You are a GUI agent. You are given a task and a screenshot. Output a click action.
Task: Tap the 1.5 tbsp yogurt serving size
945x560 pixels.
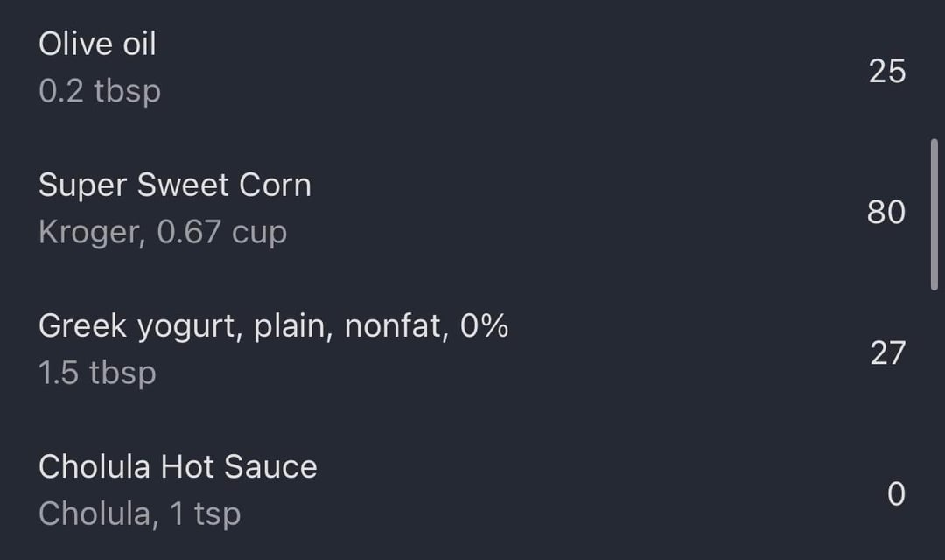tap(97, 373)
